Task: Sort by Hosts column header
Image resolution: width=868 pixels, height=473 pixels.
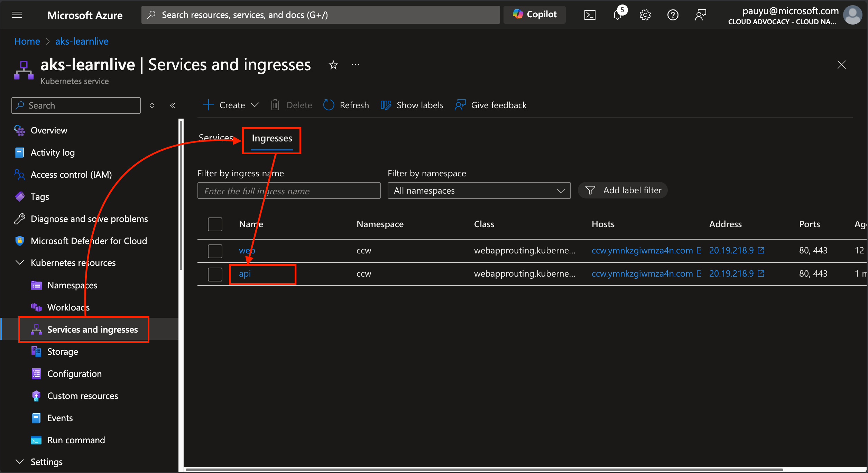Action: point(603,224)
